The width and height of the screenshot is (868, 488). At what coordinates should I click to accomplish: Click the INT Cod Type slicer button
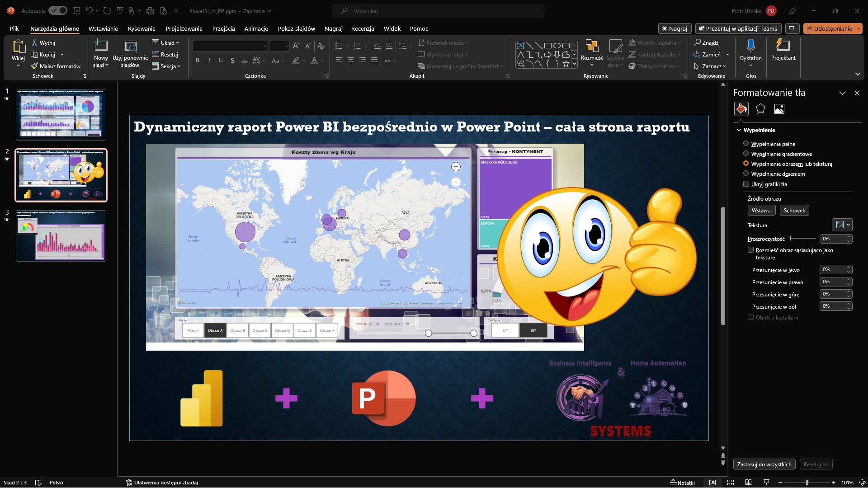coord(533,330)
